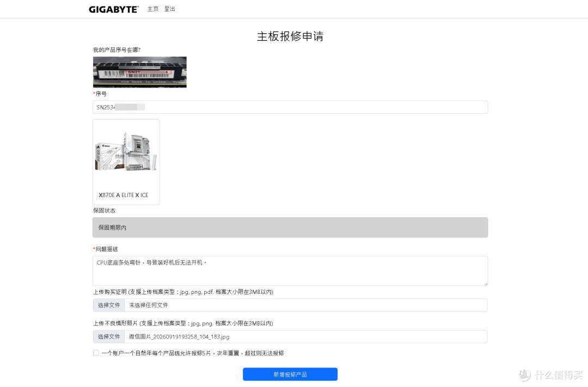The height and width of the screenshot is (387, 588).
Task: Choose file for 上传不良情形照片 defect photo
Action: pyautogui.click(x=109, y=337)
